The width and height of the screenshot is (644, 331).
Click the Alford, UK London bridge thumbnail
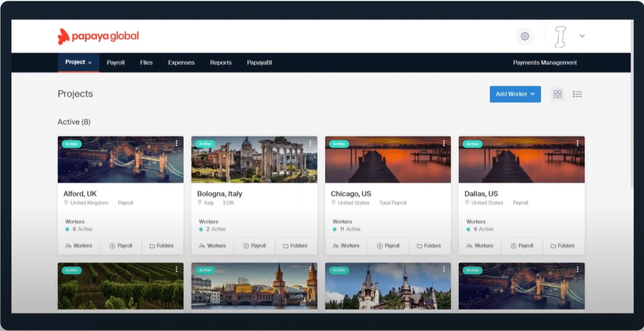coord(121,159)
